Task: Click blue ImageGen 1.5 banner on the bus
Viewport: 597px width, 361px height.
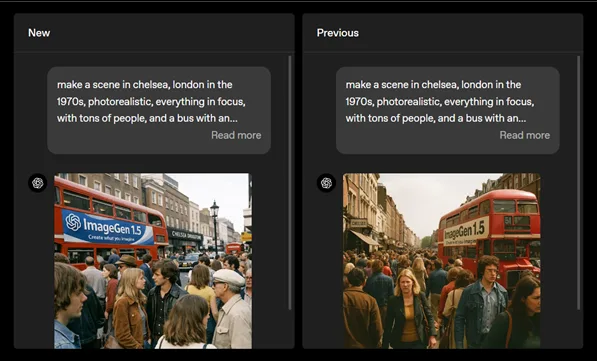Action: (x=108, y=228)
